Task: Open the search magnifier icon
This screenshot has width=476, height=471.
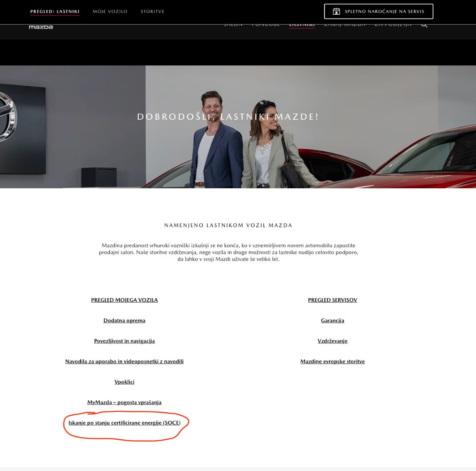Action: tap(424, 25)
